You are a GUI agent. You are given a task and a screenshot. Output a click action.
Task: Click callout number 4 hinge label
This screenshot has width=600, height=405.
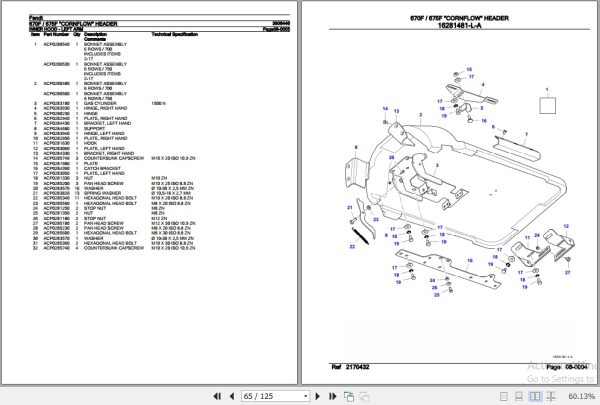coord(483,85)
